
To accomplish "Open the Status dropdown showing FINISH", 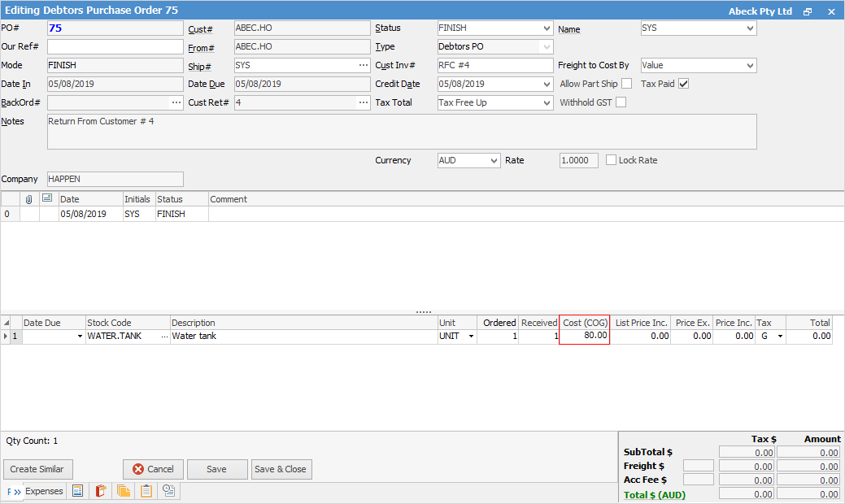I will click(x=547, y=28).
